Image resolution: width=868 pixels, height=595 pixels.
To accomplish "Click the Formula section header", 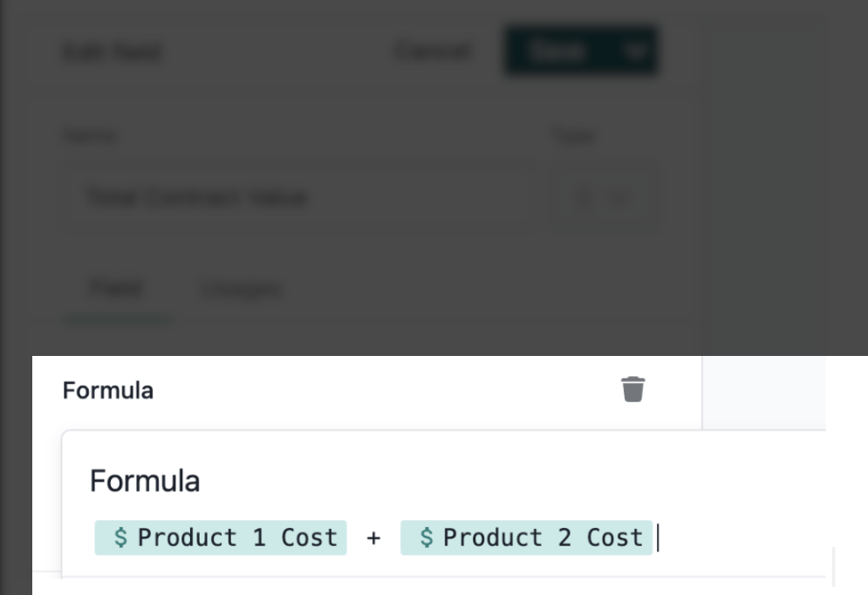I will pyautogui.click(x=108, y=390).
